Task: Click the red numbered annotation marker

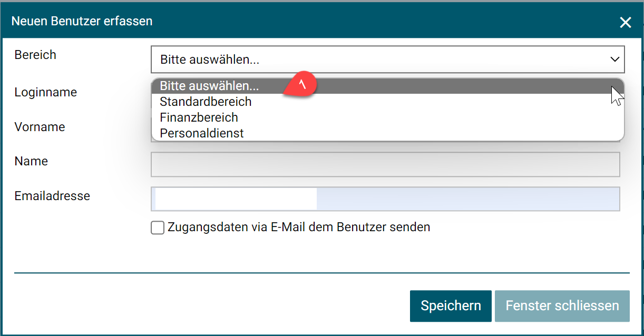Action: (x=301, y=85)
